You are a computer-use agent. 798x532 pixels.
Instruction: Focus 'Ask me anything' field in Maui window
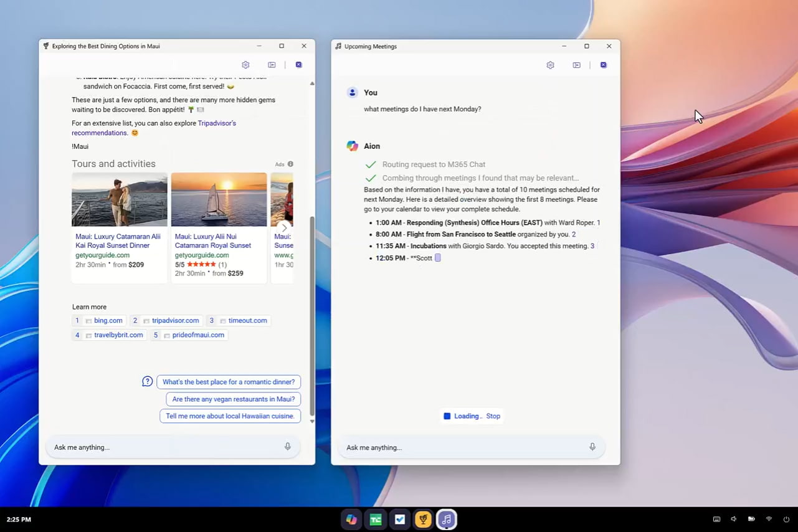coord(173,447)
